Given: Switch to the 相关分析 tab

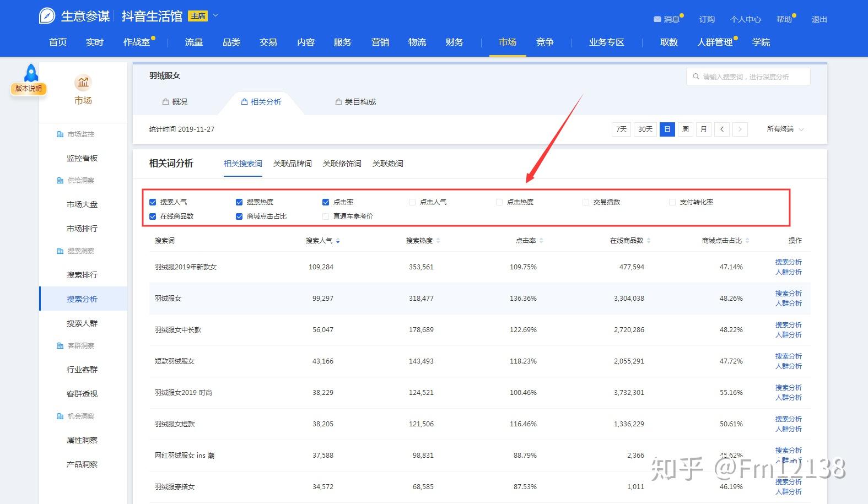Looking at the screenshot, I should click(261, 102).
